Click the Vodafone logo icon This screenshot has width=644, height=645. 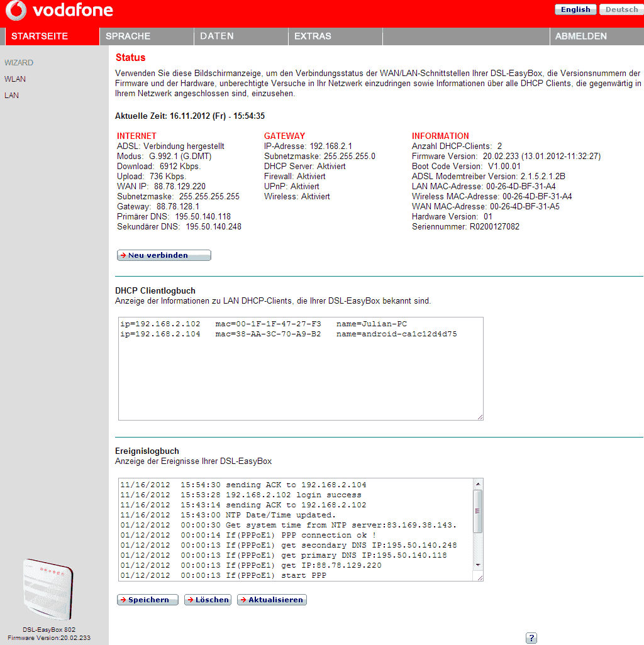pyautogui.click(x=16, y=10)
